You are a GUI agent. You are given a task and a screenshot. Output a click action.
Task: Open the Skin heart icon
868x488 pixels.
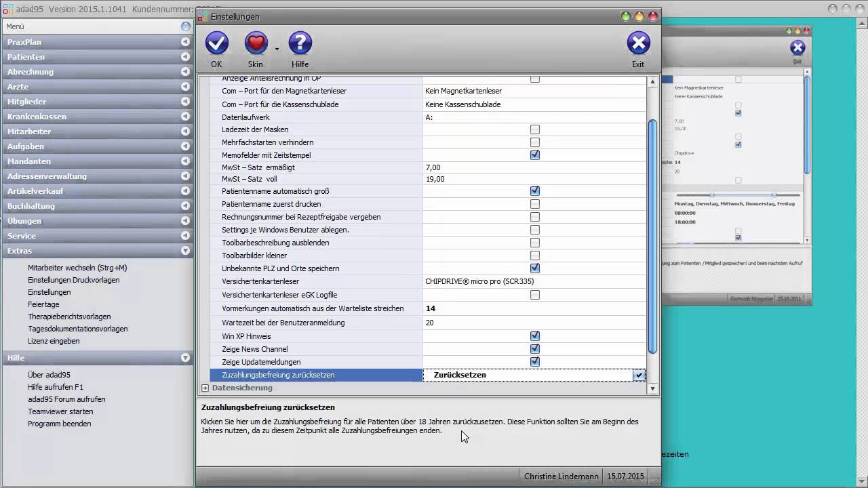(x=256, y=44)
